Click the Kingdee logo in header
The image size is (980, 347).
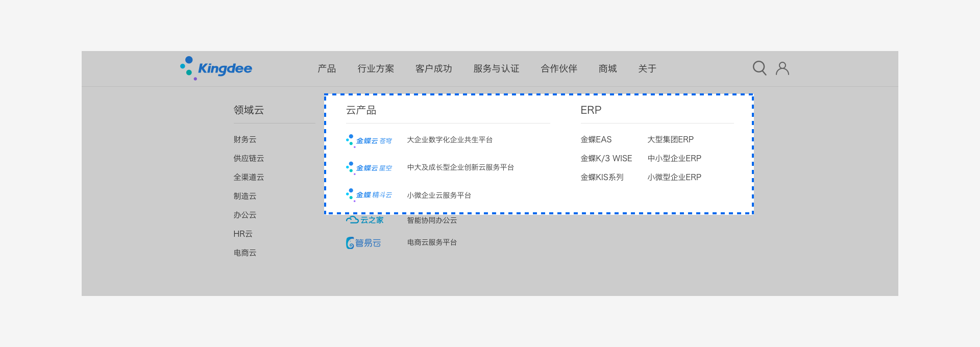(x=216, y=68)
